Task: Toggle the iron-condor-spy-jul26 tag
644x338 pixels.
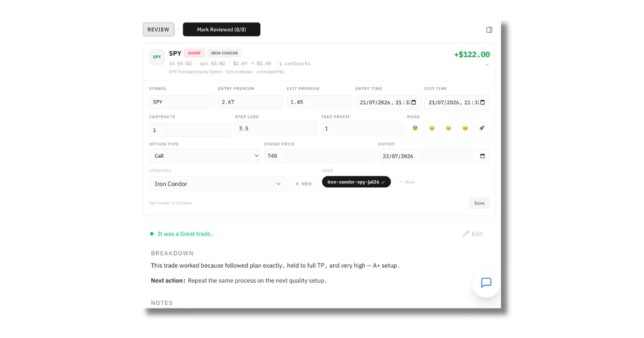Action: coord(356,182)
